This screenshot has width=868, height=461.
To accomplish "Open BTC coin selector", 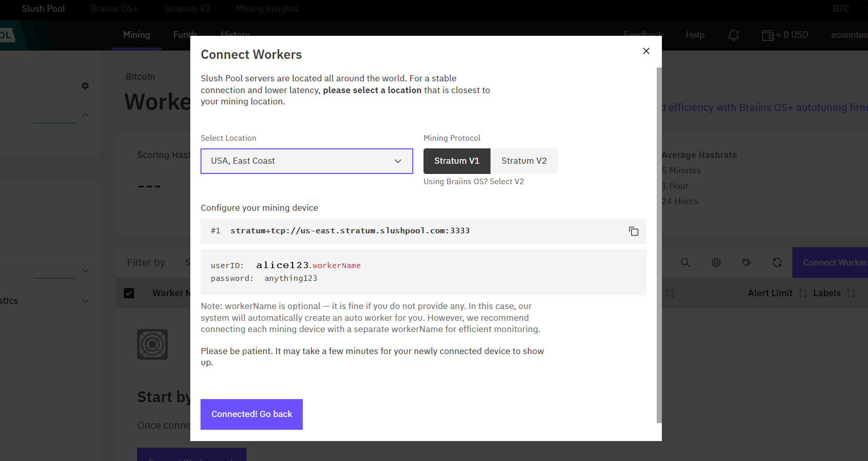I will (841, 9).
